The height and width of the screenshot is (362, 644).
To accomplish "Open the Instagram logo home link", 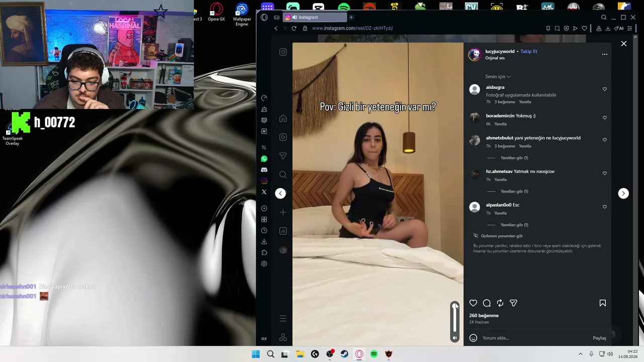I will coord(283,52).
